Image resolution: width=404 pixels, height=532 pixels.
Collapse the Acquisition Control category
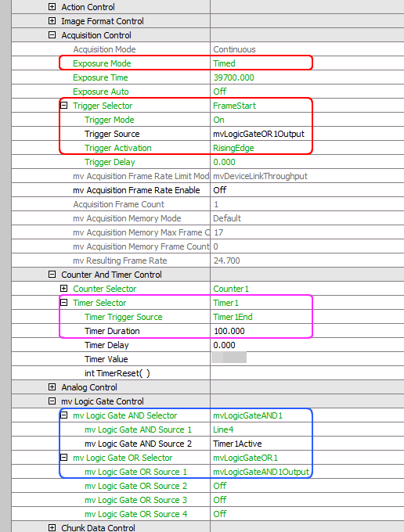click(x=52, y=35)
